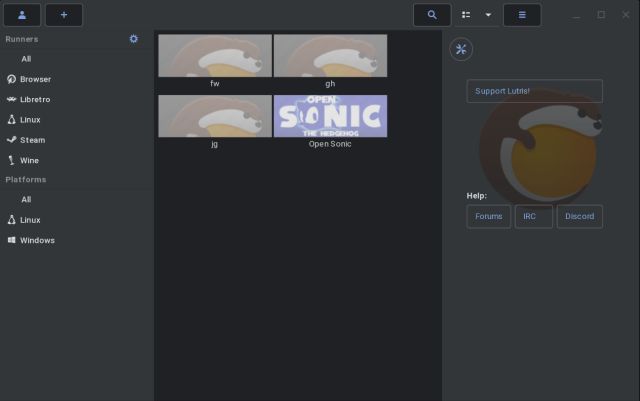Click the user account icon button
This screenshot has height=401, width=640.
click(22, 15)
